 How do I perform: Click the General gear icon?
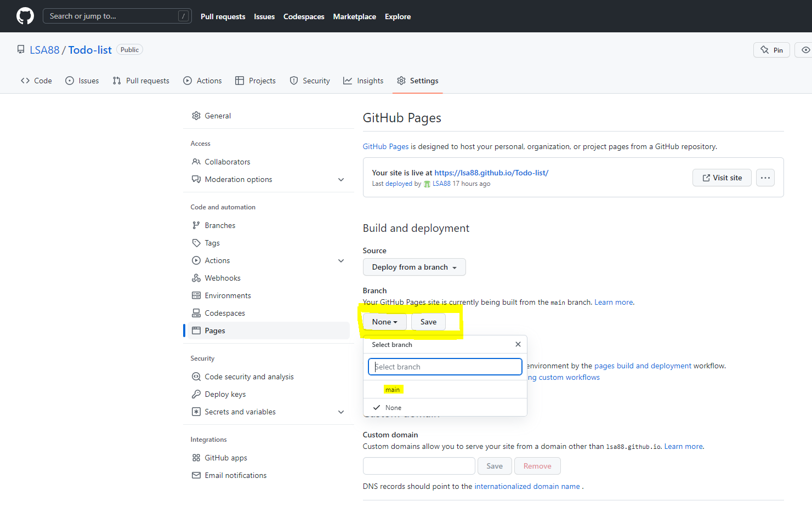(196, 116)
